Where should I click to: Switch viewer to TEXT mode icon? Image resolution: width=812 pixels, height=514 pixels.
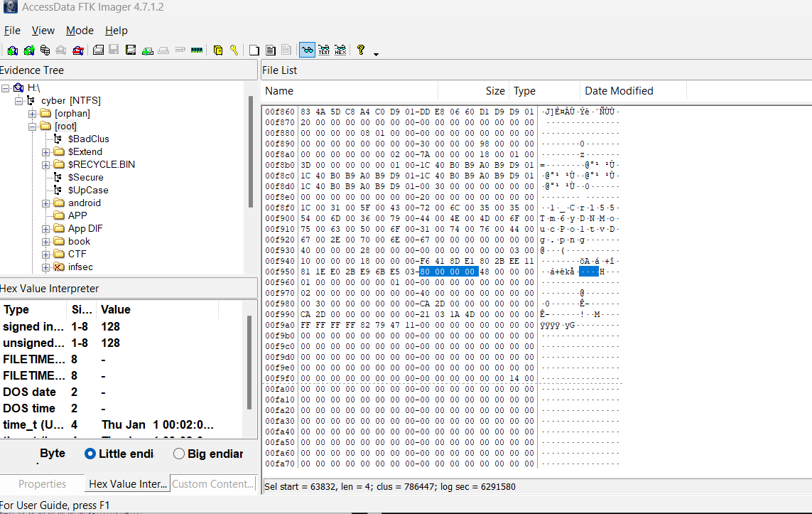(324, 50)
